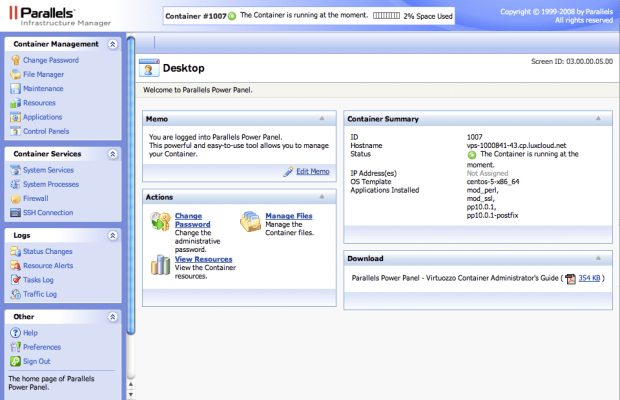Click the Manage Files link

pos(289,216)
